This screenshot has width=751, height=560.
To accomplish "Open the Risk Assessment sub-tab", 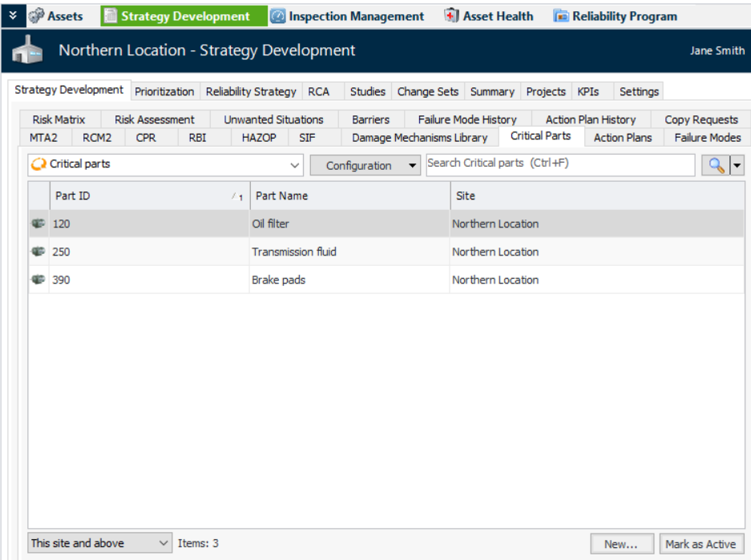I will [x=154, y=119].
